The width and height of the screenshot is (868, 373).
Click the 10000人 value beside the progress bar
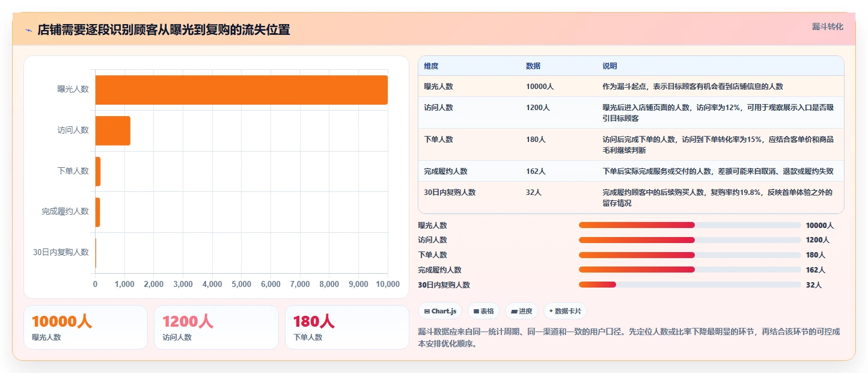pyautogui.click(x=819, y=226)
